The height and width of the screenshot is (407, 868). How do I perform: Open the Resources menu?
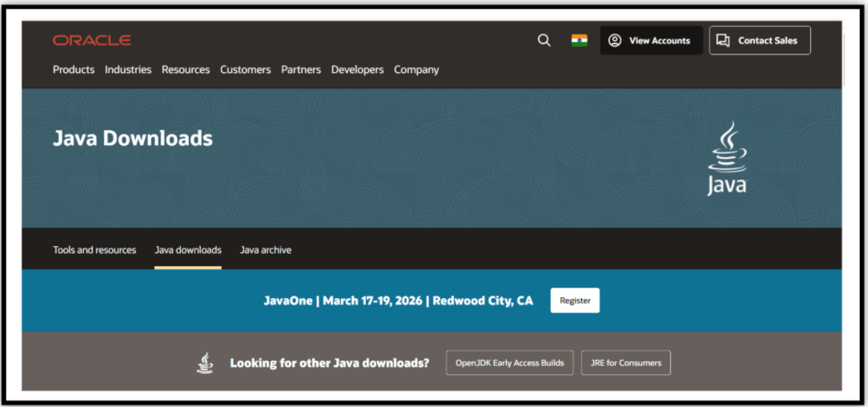(x=186, y=70)
